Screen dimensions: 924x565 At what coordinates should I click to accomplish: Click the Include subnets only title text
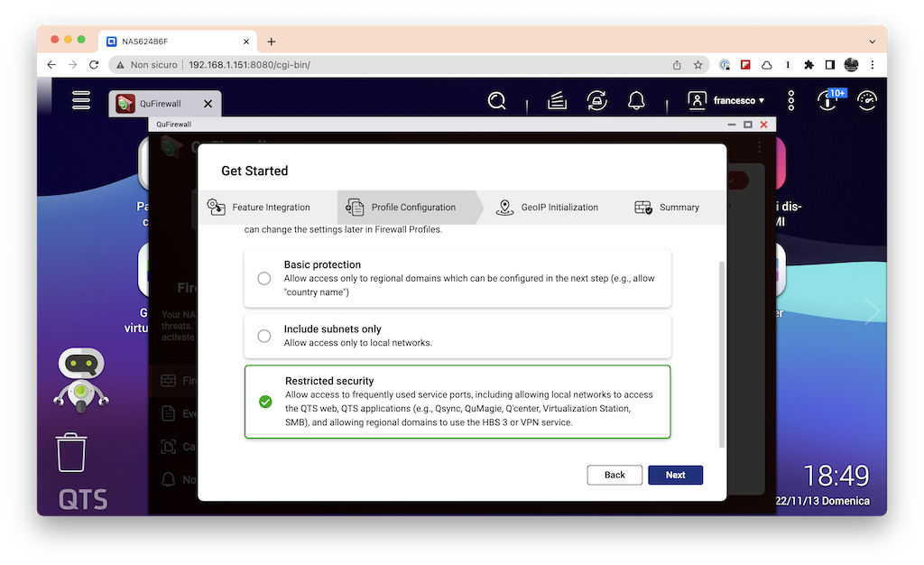tap(332, 329)
